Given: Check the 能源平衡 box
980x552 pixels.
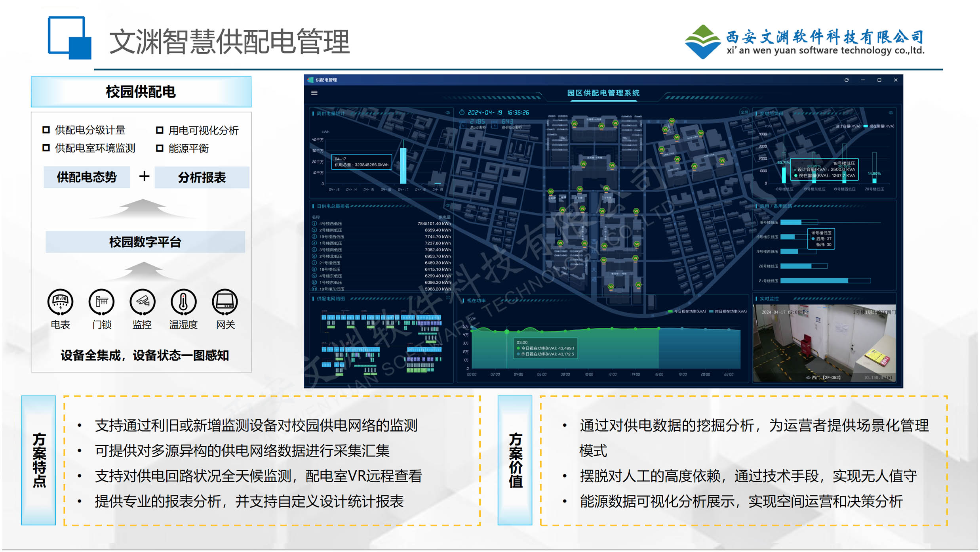Looking at the screenshot, I should [160, 148].
